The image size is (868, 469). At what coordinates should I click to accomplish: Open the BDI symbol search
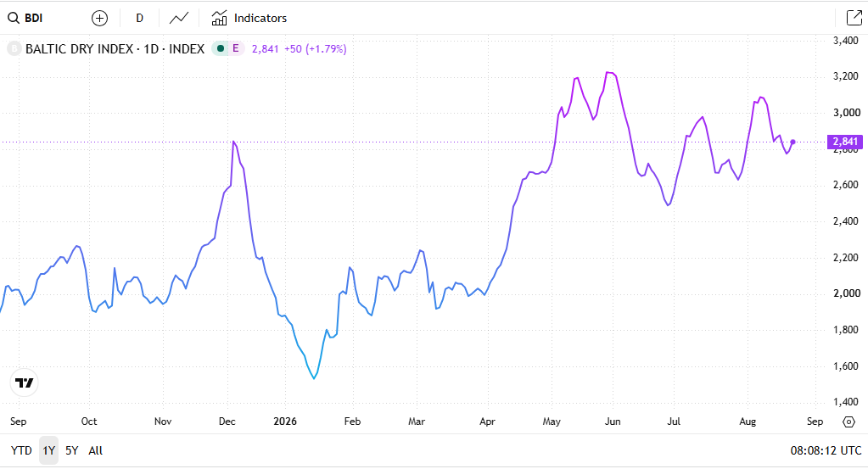[x=25, y=19]
